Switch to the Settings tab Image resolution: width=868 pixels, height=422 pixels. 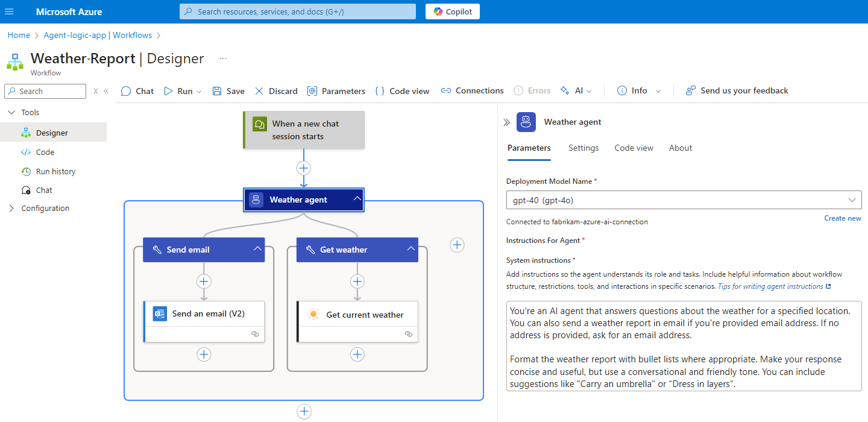(583, 148)
